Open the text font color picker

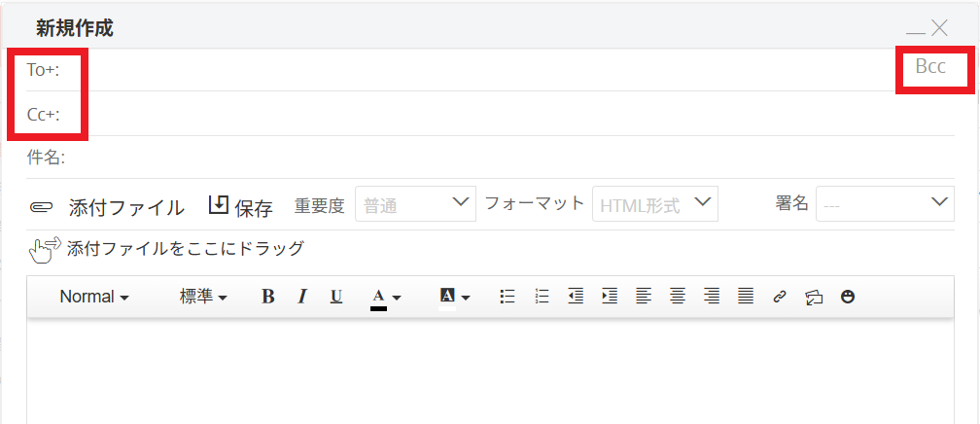click(386, 298)
